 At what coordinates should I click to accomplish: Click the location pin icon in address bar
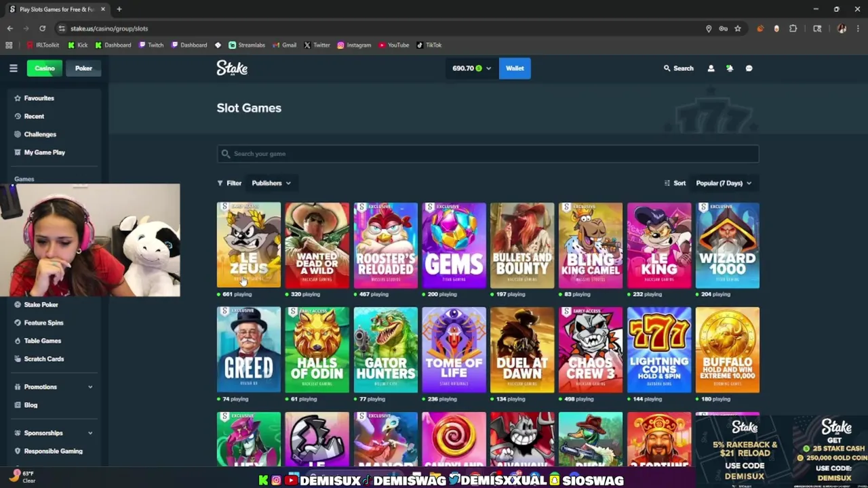click(709, 28)
